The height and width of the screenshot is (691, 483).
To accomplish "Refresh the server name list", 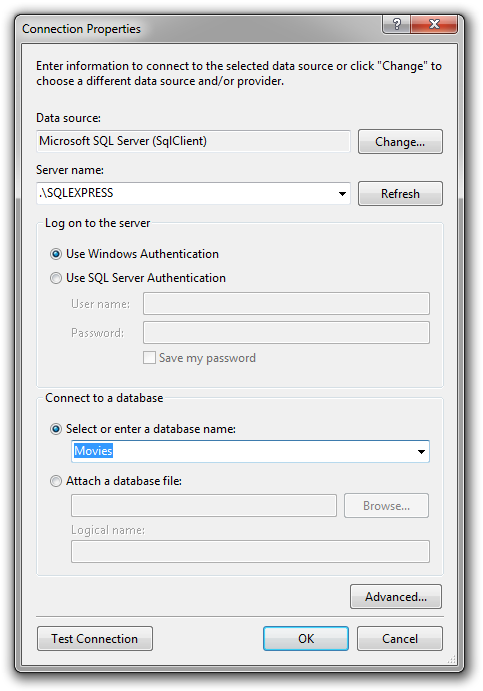I will pyautogui.click(x=400, y=193).
